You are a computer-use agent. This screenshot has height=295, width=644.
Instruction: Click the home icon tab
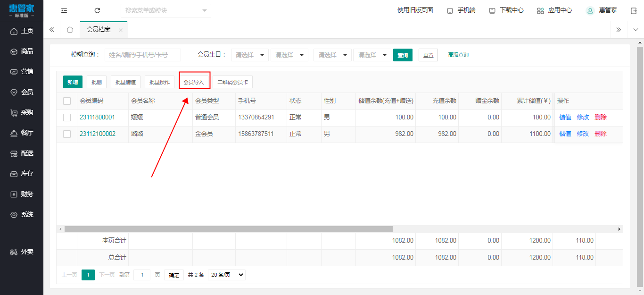point(70,30)
